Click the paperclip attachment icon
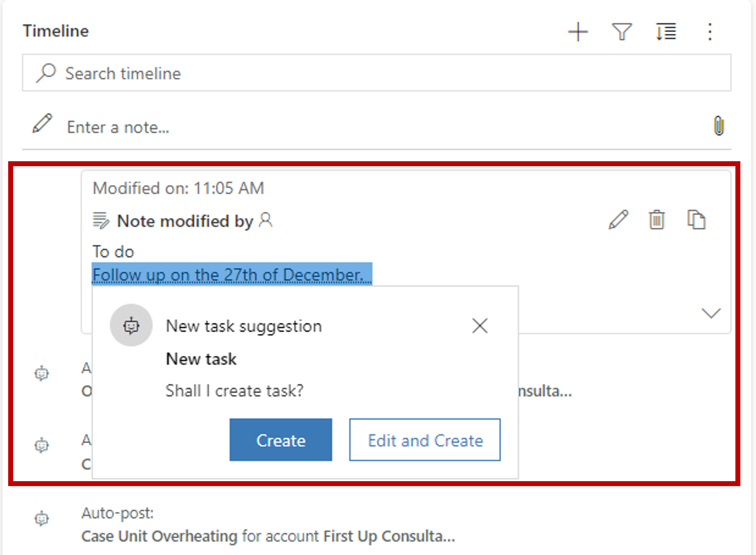756x555 pixels. pyautogui.click(x=718, y=126)
